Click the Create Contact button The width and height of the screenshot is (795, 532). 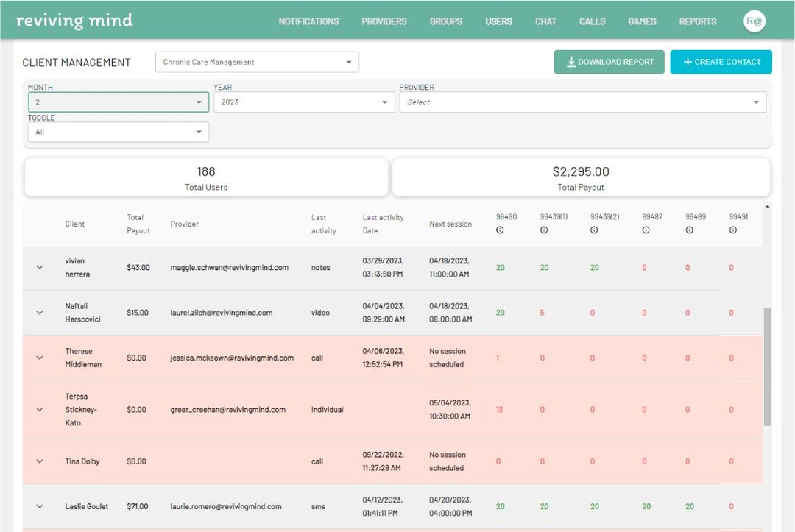click(x=721, y=62)
